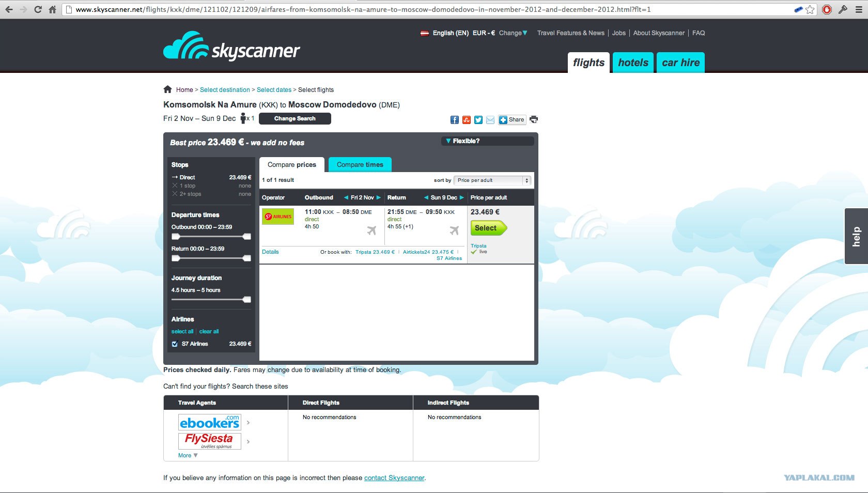Book with Tripsta 23.469 € link
The image size is (868, 493).
click(x=375, y=252)
